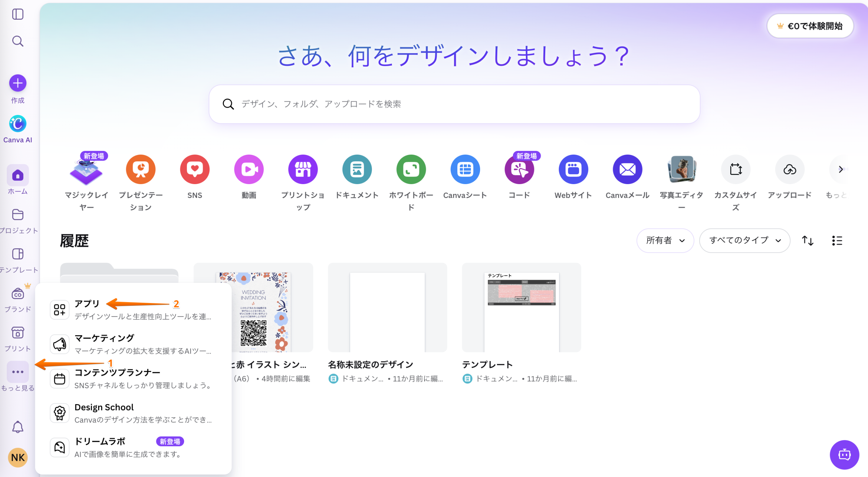Create a 動画 video design

coord(249,177)
